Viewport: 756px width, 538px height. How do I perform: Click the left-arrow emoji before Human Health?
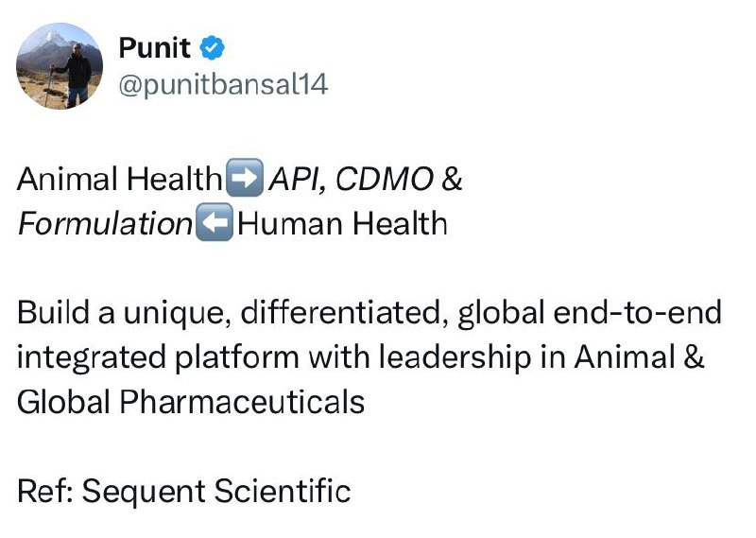[x=215, y=224]
